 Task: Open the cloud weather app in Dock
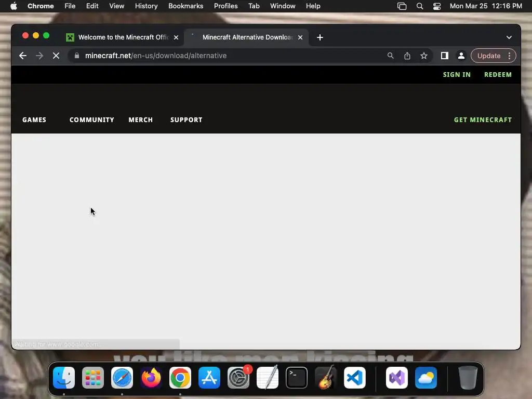(426, 378)
